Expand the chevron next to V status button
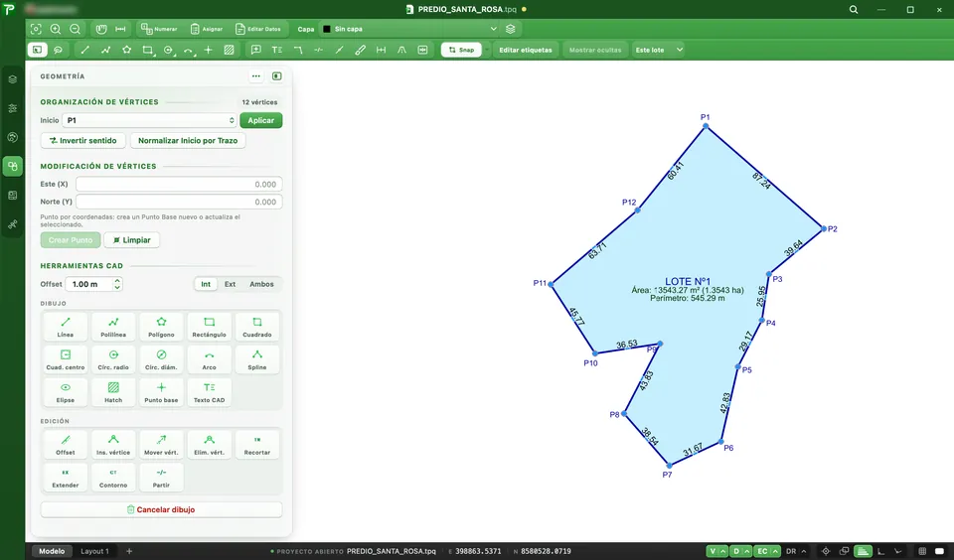This screenshot has width=954, height=560. pyautogui.click(x=722, y=551)
